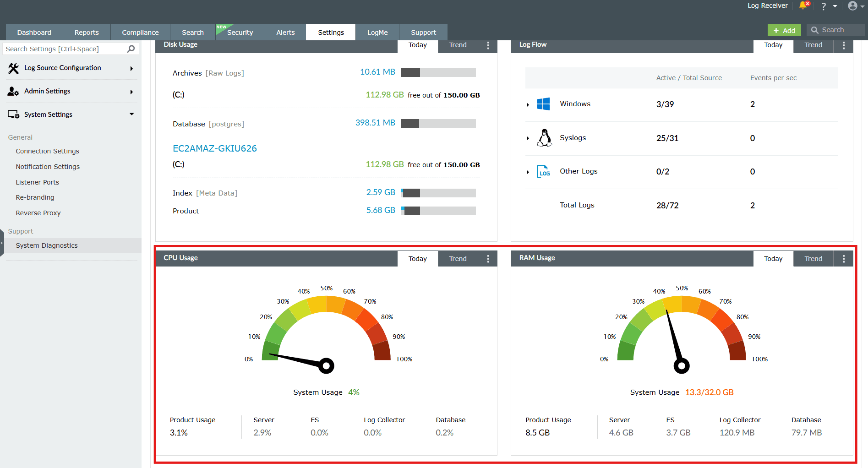Expand the Syslogs source row

(x=527, y=138)
